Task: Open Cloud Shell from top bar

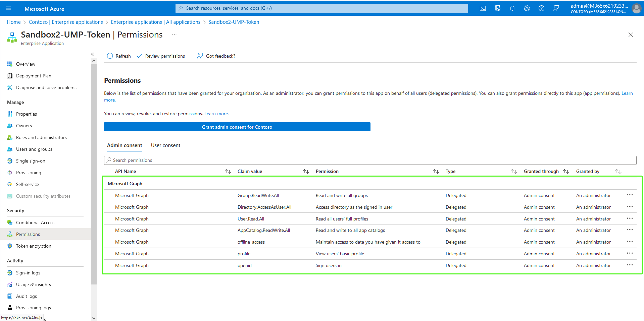Action: coord(483,8)
